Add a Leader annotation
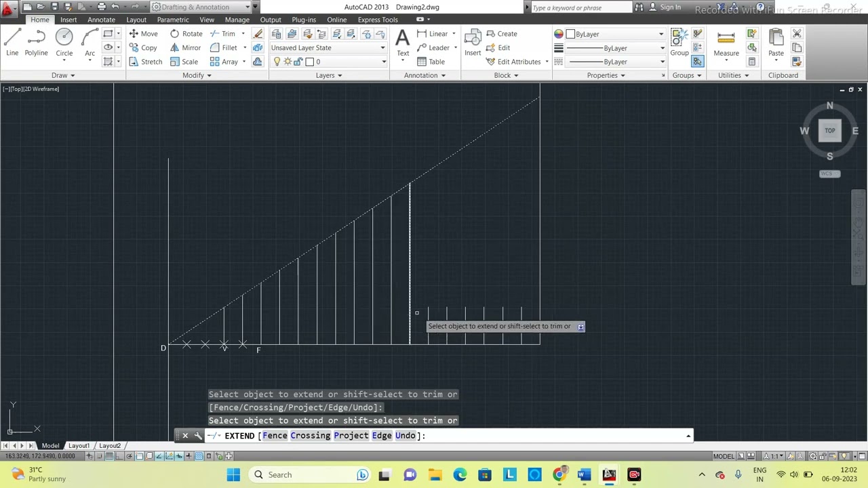 [x=433, y=48]
